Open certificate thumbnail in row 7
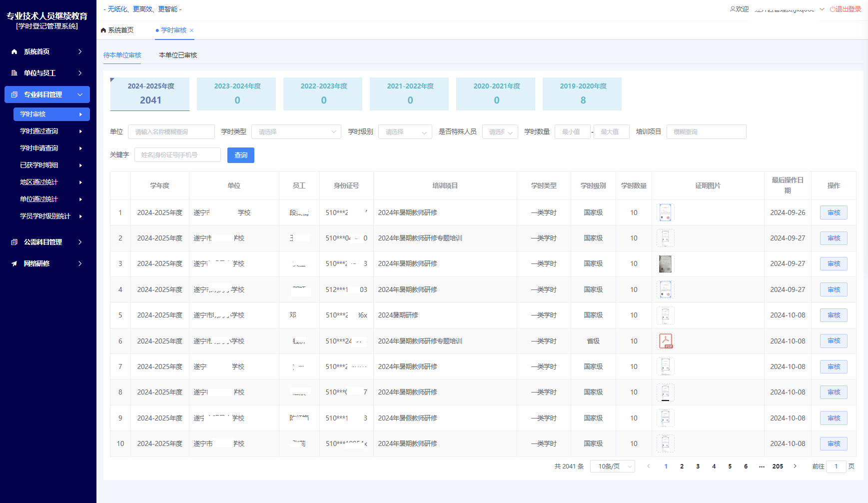Viewport: 868px width, 503px height. (665, 366)
